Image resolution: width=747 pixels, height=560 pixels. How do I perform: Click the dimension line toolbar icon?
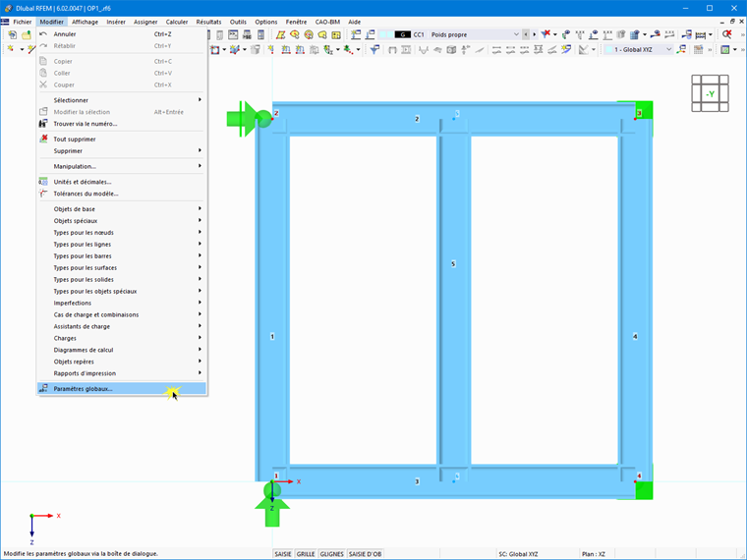700,34
